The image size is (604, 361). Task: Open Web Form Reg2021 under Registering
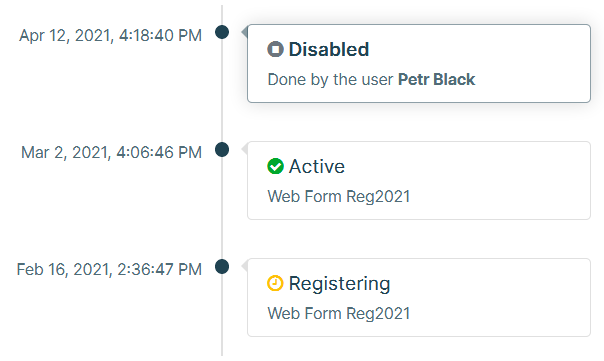(x=339, y=314)
